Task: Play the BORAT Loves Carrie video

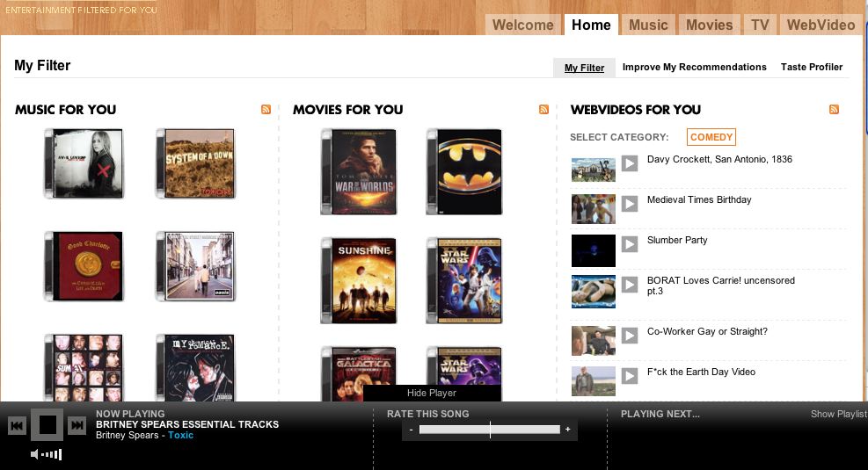Action: [x=630, y=285]
